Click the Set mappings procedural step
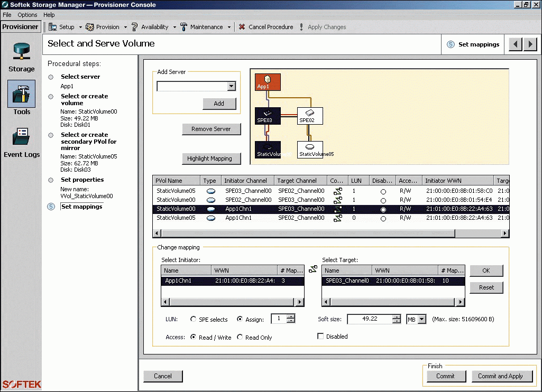This screenshot has width=542, height=392. 82,207
